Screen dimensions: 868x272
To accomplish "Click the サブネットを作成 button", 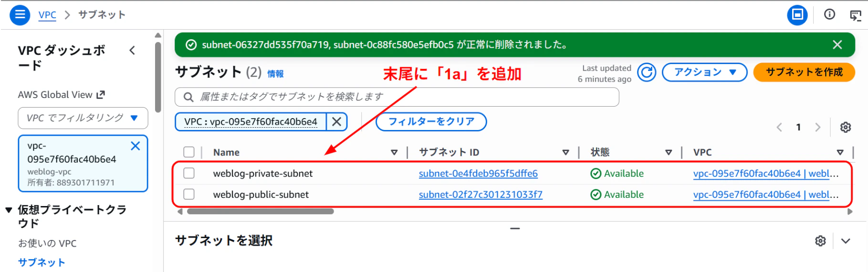I will [x=804, y=72].
